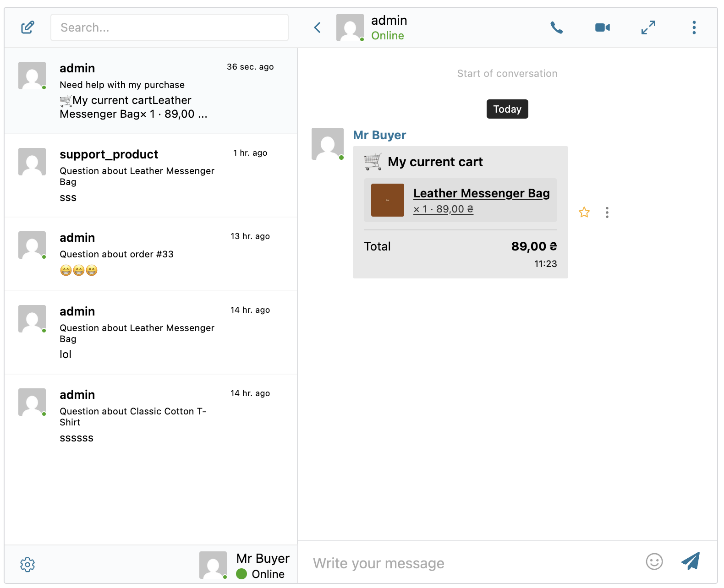Click the Search conversations field
Screen dimensions: 724x588
(169, 27)
